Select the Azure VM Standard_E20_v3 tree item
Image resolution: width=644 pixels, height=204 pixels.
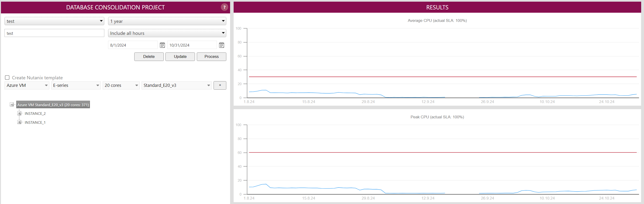[x=53, y=105]
